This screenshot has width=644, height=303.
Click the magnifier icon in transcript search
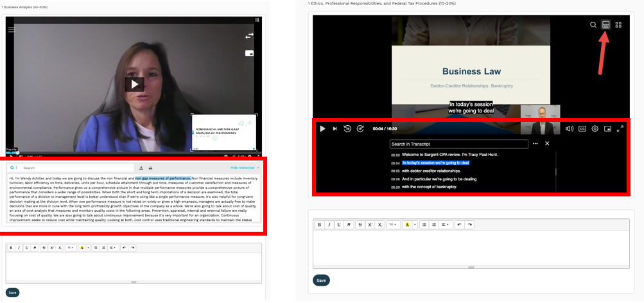click(12, 168)
